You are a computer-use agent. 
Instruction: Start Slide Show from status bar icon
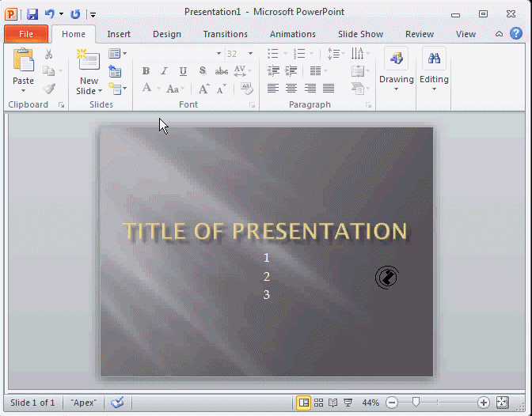348,403
